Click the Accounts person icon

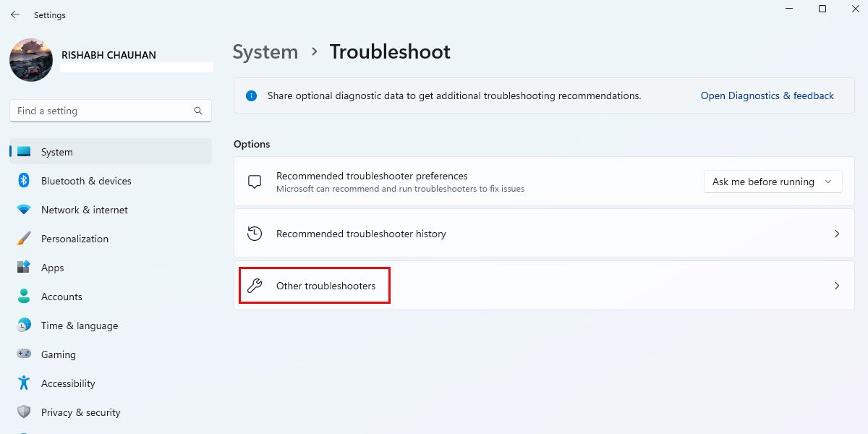[x=24, y=297]
